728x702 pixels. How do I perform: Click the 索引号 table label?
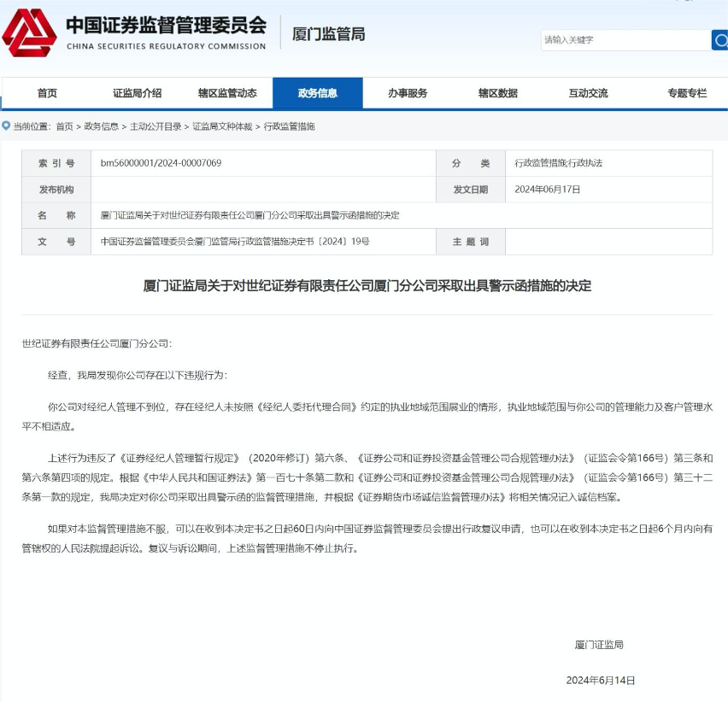56,163
